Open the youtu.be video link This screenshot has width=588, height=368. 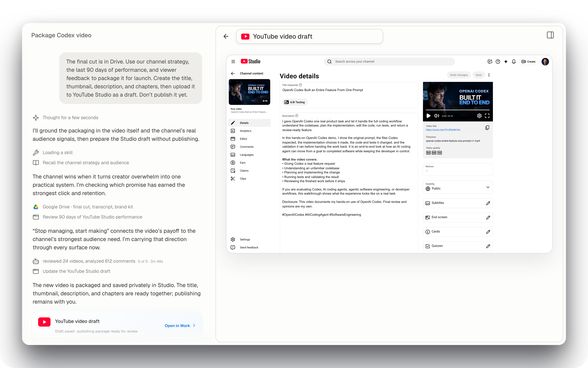click(443, 130)
